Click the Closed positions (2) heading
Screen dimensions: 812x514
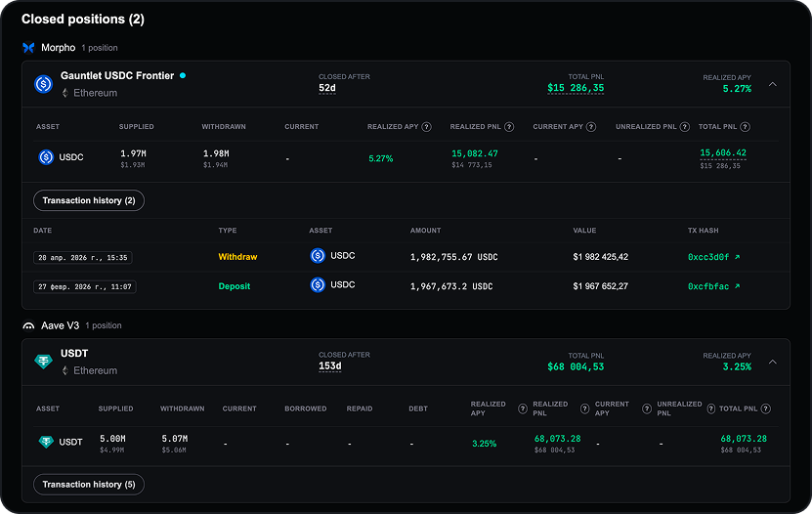83,20
